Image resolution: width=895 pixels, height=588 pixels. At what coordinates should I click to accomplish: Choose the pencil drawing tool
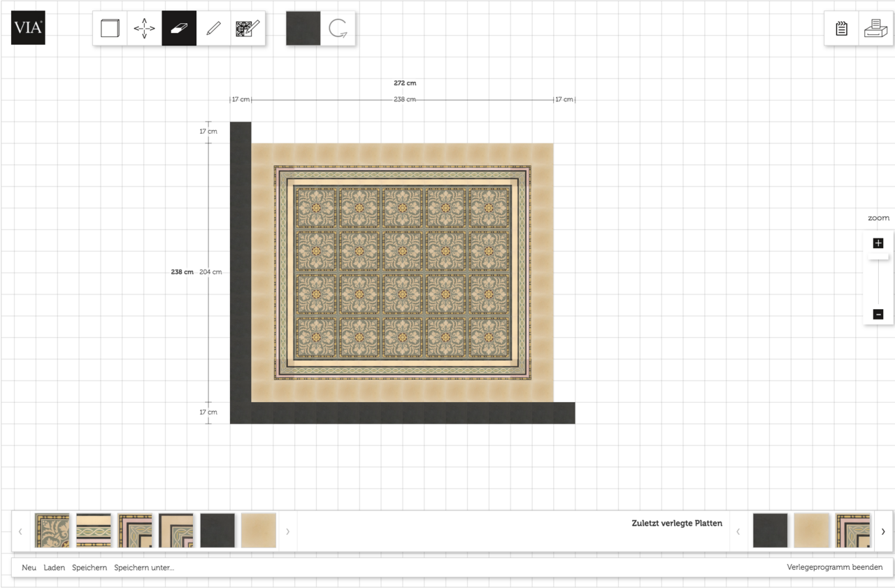point(214,29)
